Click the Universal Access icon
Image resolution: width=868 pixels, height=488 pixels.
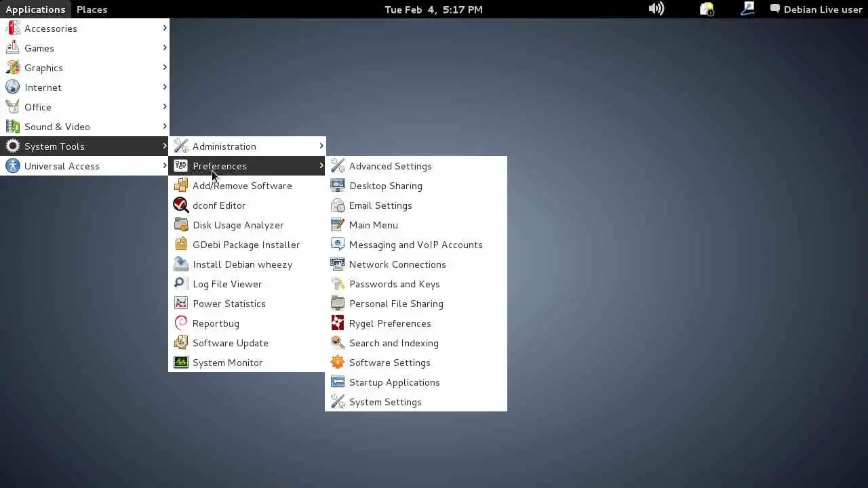13,166
